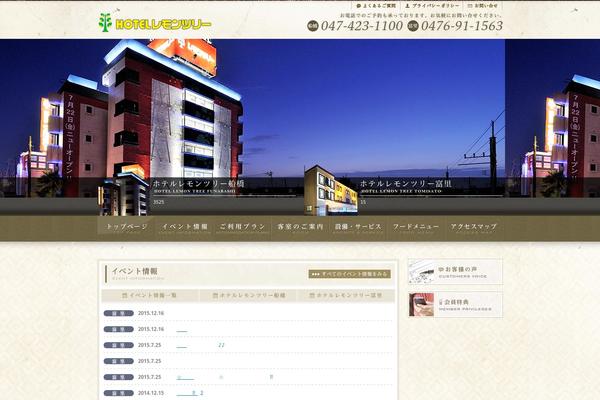Viewport: 600px width, 400px height.
Task: Open the お問い合わせ contact link
Action: 483,6
